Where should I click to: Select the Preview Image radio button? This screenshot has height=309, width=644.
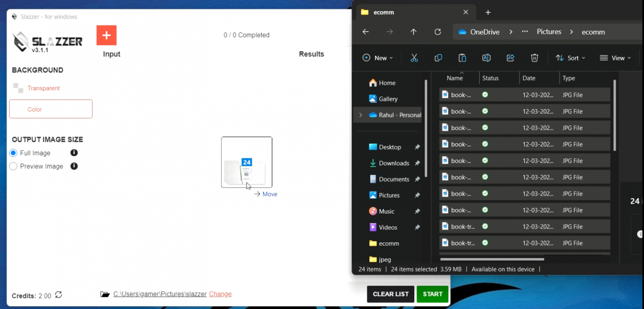(x=13, y=166)
